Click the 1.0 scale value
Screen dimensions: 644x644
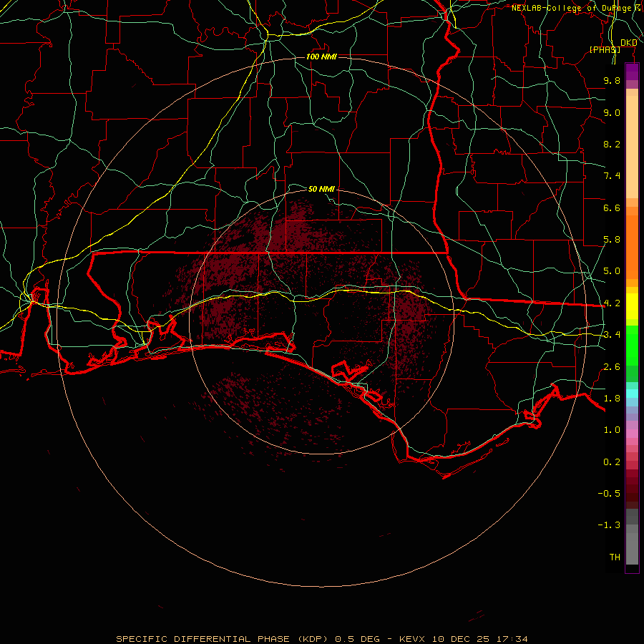click(x=612, y=430)
